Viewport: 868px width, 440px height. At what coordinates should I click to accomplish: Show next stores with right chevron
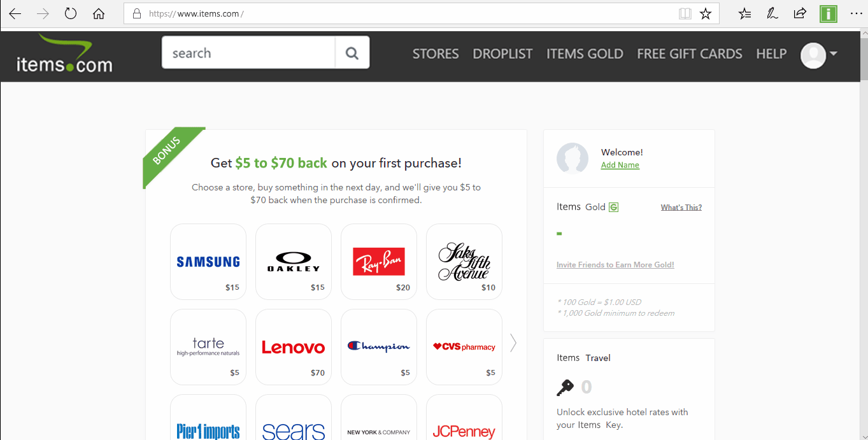[x=513, y=343]
